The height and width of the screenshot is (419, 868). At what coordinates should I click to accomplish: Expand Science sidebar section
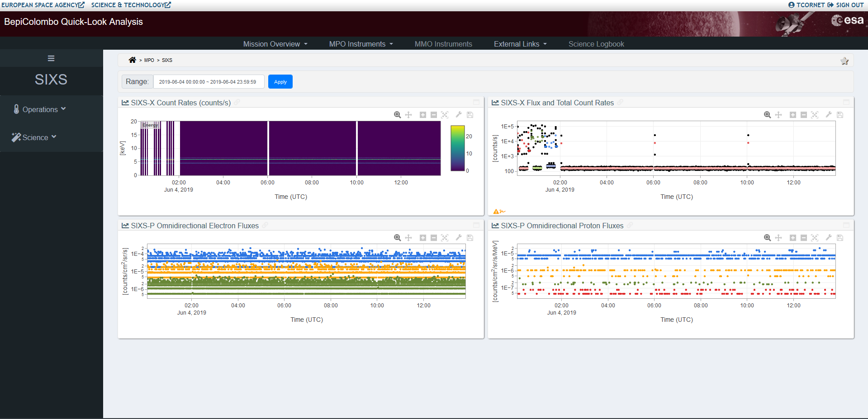[34, 137]
